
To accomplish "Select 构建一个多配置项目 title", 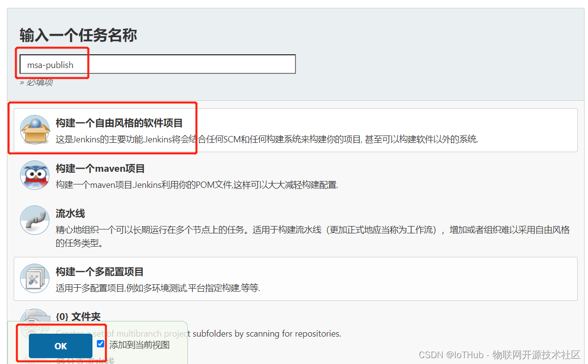I will click(100, 272).
